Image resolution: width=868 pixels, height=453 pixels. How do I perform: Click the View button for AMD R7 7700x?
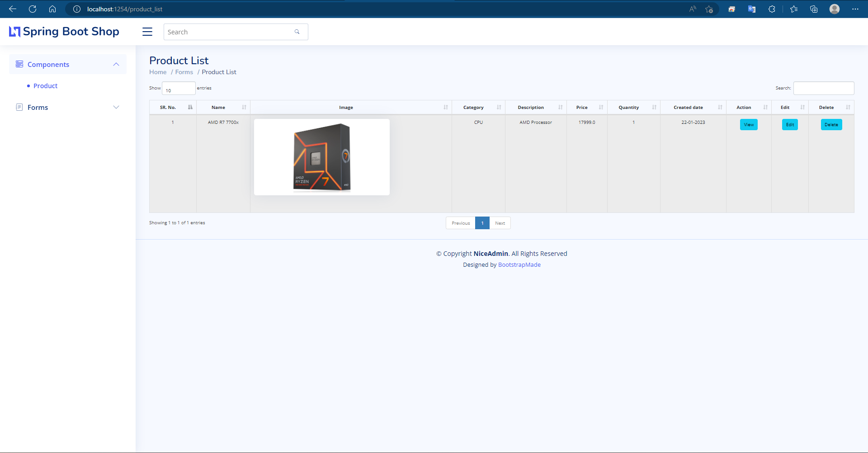(x=749, y=124)
